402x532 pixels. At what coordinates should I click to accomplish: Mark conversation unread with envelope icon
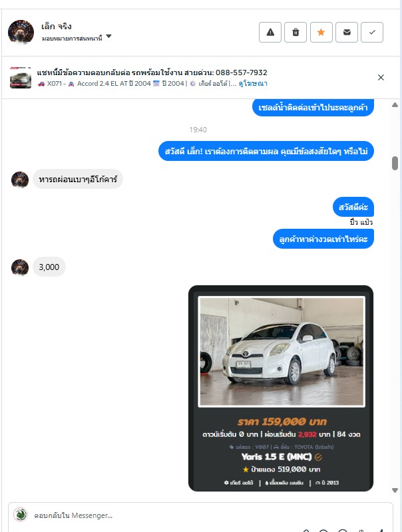[x=347, y=32]
